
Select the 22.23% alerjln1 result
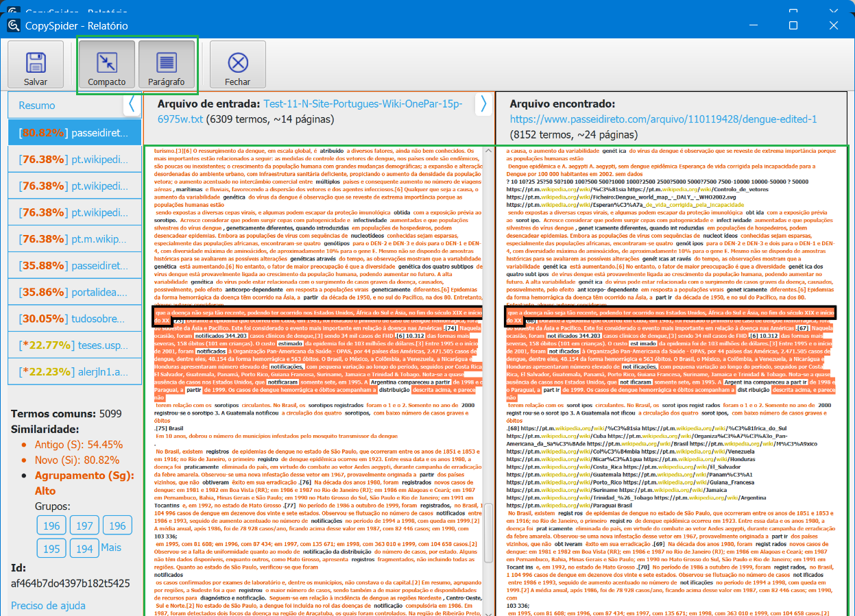pos(74,372)
